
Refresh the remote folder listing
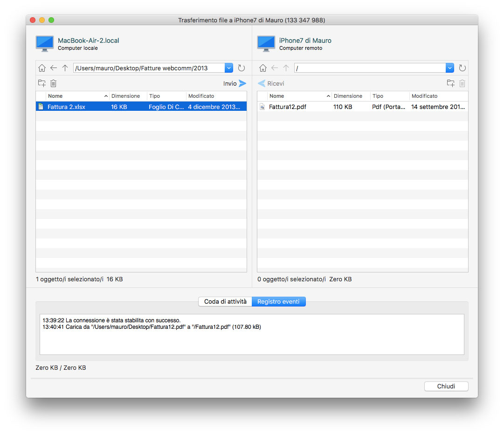click(462, 68)
